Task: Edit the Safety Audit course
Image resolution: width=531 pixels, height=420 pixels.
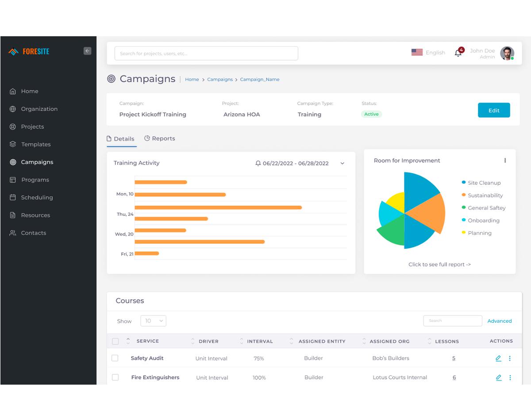Action: tap(498, 359)
